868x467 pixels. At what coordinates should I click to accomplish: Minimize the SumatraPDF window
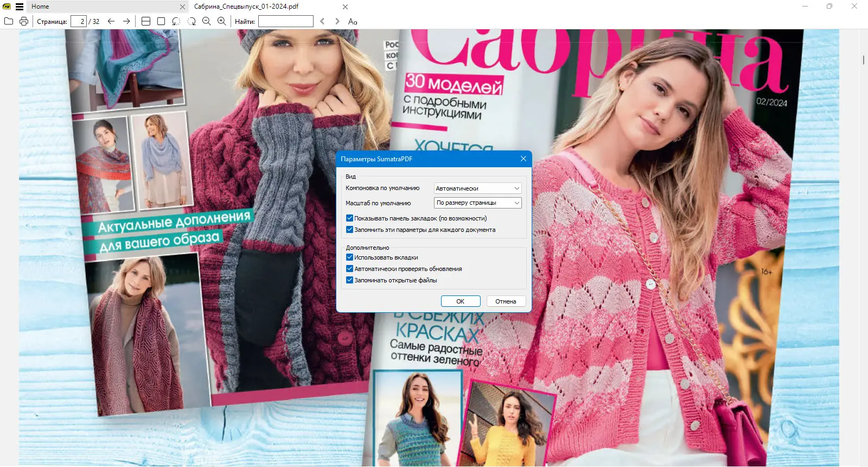coord(805,7)
